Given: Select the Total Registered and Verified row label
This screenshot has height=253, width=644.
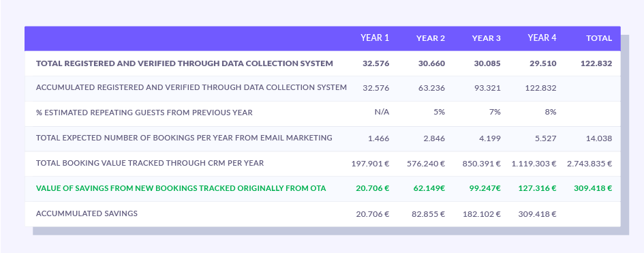Looking at the screenshot, I should [x=185, y=63].
